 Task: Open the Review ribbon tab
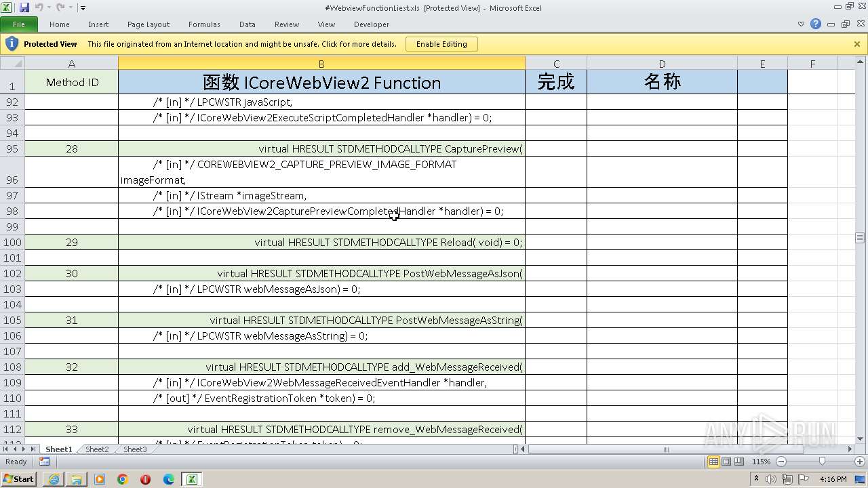coord(287,24)
